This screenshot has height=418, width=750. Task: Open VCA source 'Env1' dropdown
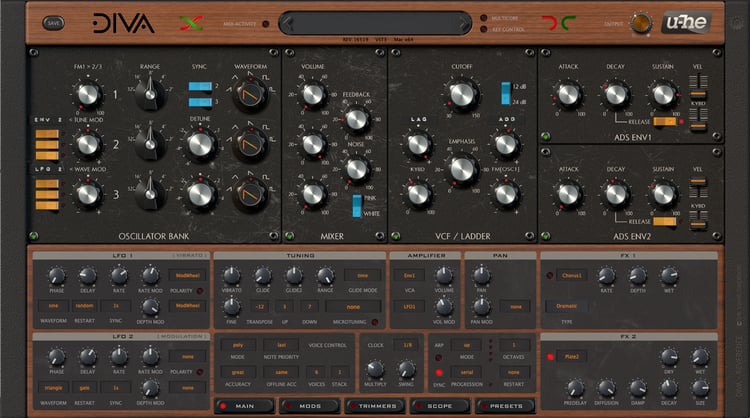pos(409,275)
